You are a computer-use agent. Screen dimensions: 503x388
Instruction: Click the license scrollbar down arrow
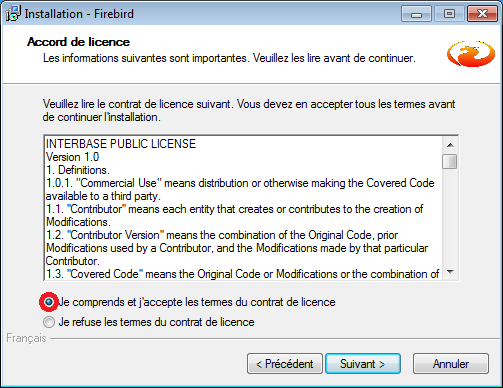click(x=450, y=272)
